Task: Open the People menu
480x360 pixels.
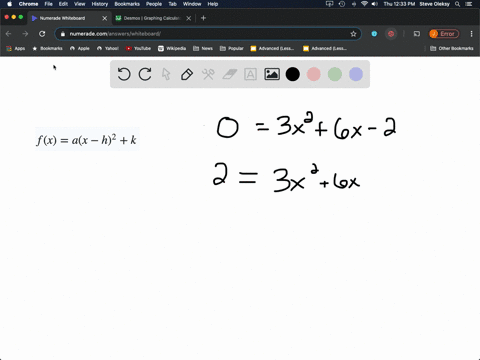Action: (154, 4)
